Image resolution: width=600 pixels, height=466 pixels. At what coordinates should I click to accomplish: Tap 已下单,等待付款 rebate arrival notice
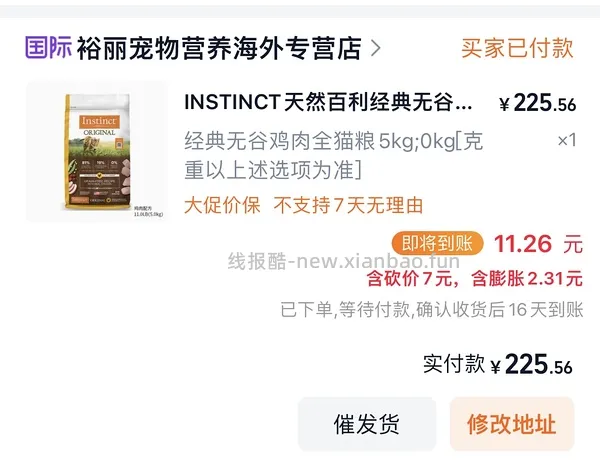[432, 310]
